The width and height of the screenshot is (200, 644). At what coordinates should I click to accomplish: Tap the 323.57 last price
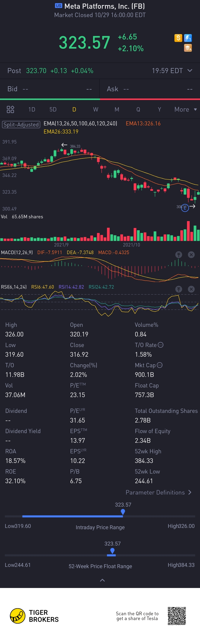(x=84, y=42)
